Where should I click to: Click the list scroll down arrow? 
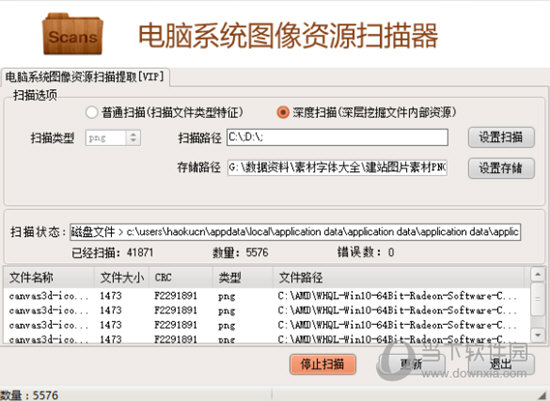click(x=538, y=335)
